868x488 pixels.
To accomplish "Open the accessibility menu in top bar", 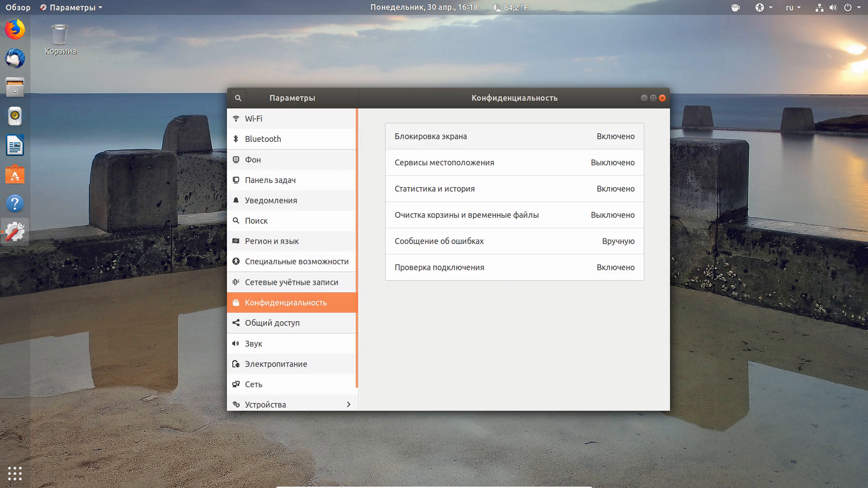I will pyautogui.click(x=764, y=8).
